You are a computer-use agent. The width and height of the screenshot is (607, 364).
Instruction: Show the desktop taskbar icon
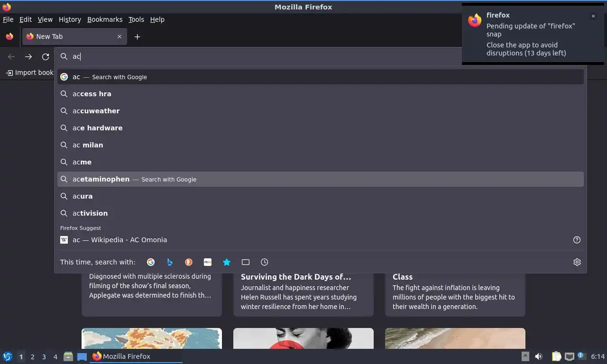pos(82,356)
